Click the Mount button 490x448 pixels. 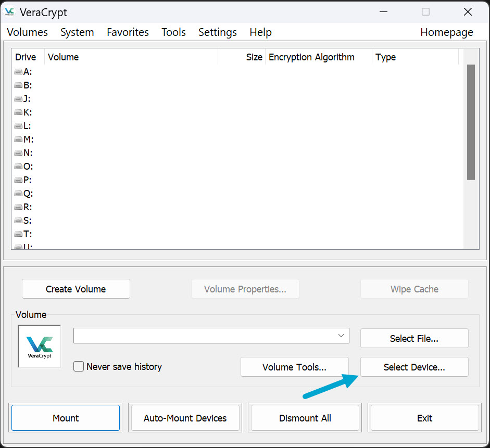click(x=66, y=418)
